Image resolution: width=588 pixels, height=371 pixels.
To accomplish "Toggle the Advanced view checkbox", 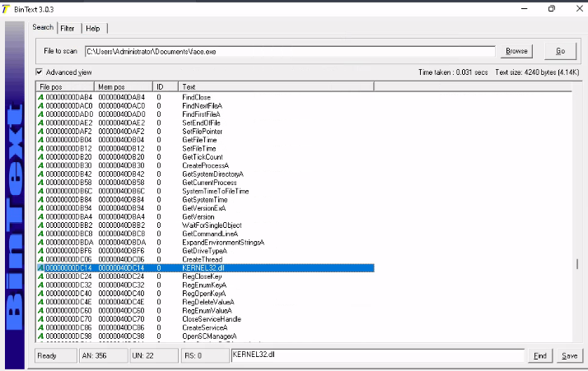I will 40,72.
